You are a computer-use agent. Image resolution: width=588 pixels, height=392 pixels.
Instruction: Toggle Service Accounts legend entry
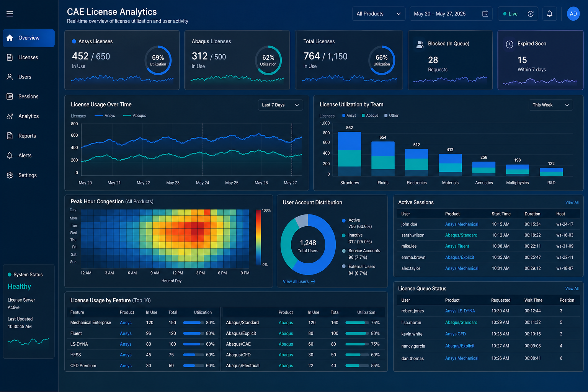(x=361, y=254)
